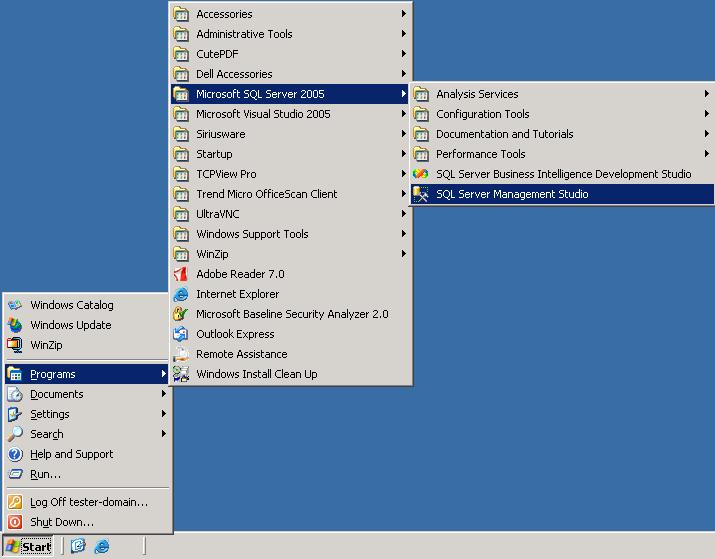Click Internet Explorer quick launch taskbar icon
The image size is (715, 559).
[x=102, y=546]
